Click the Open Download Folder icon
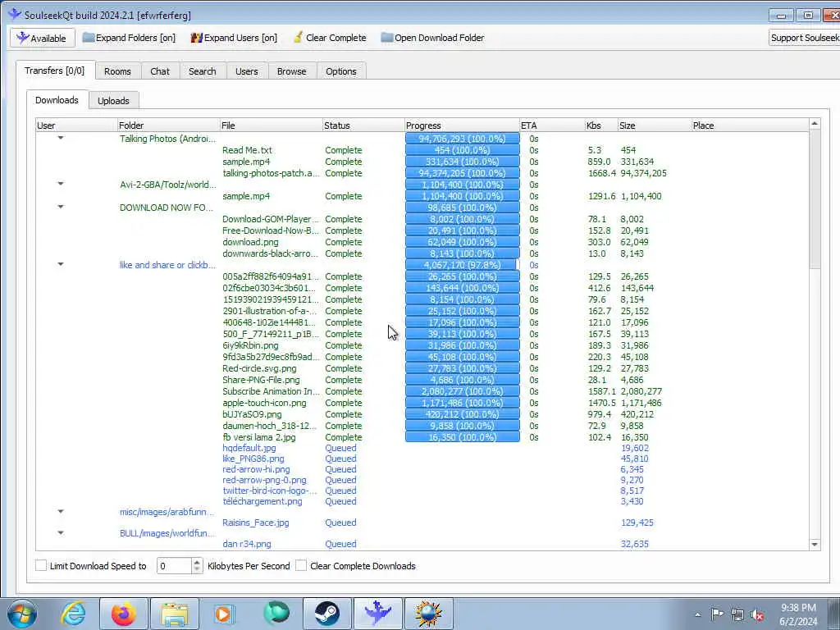Image resolution: width=840 pixels, height=630 pixels. click(x=387, y=38)
